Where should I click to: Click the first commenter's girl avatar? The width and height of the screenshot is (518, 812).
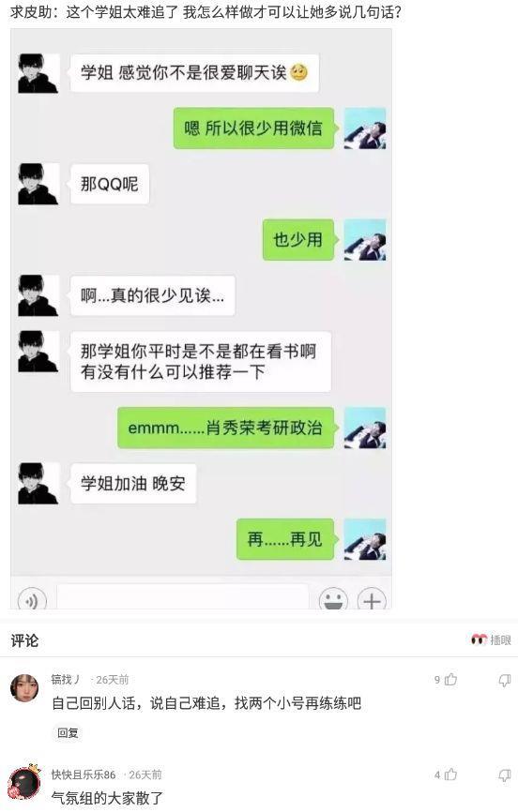tap(24, 688)
